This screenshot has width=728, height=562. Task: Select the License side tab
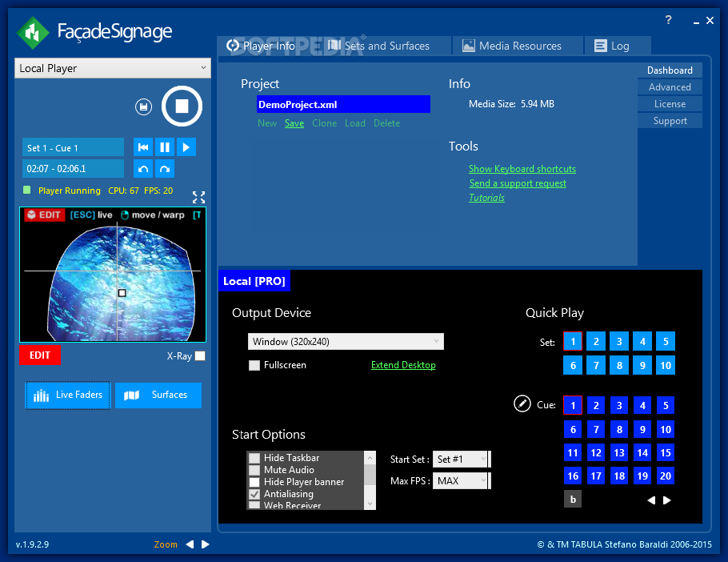(x=670, y=104)
